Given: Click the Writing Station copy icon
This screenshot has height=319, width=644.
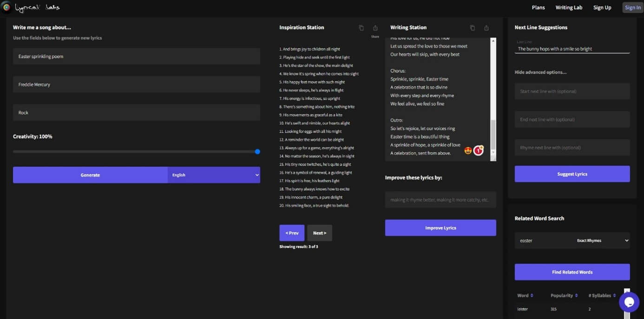Looking at the screenshot, I should click(472, 28).
